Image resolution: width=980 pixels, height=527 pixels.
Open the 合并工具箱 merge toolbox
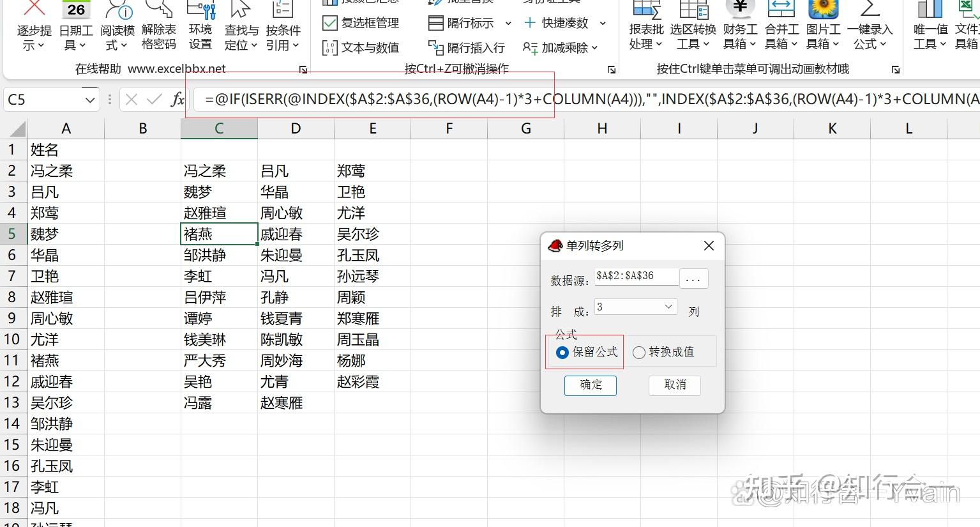click(x=781, y=26)
